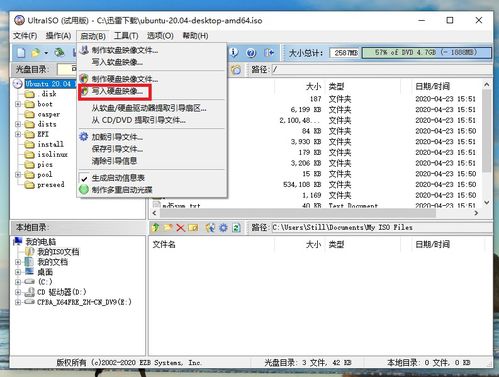Click the 57% of DVD capacity bar
The width and height of the screenshot is (499, 377).
426,53
